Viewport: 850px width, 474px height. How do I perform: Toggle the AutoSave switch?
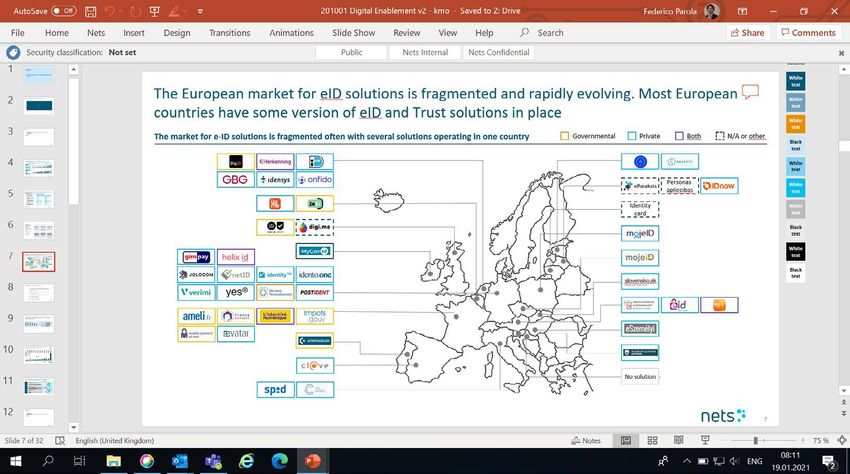tap(63, 11)
